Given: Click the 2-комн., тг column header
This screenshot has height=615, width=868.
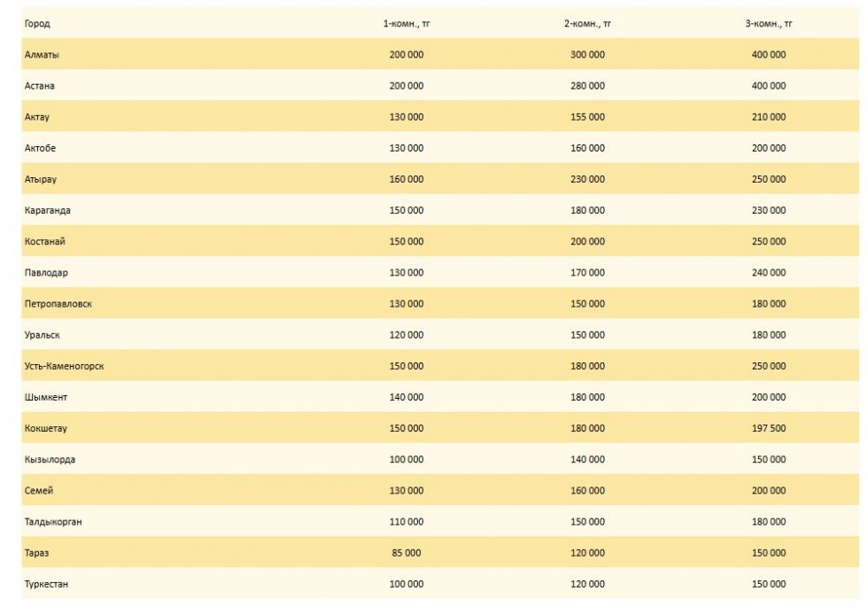Looking at the screenshot, I should (587, 24).
